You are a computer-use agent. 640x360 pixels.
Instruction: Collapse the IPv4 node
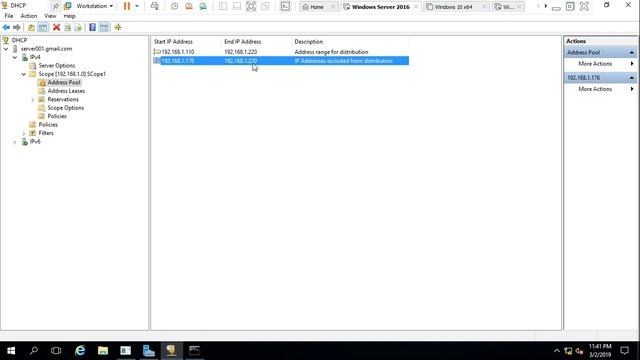[15, 57]
